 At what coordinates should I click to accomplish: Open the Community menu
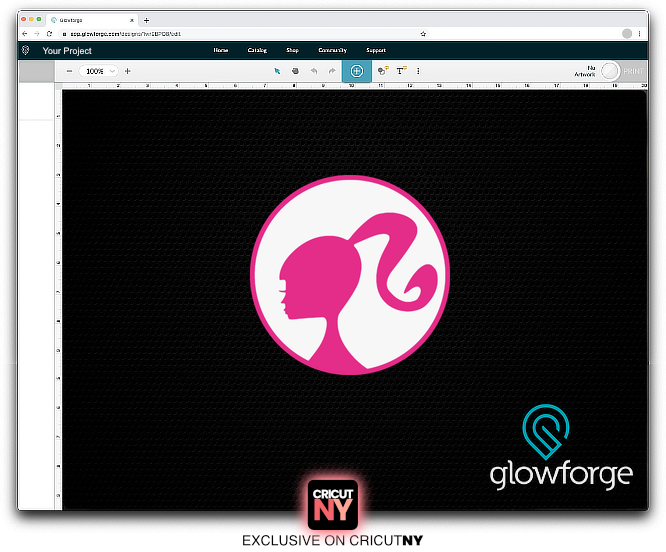coord(332,50)
